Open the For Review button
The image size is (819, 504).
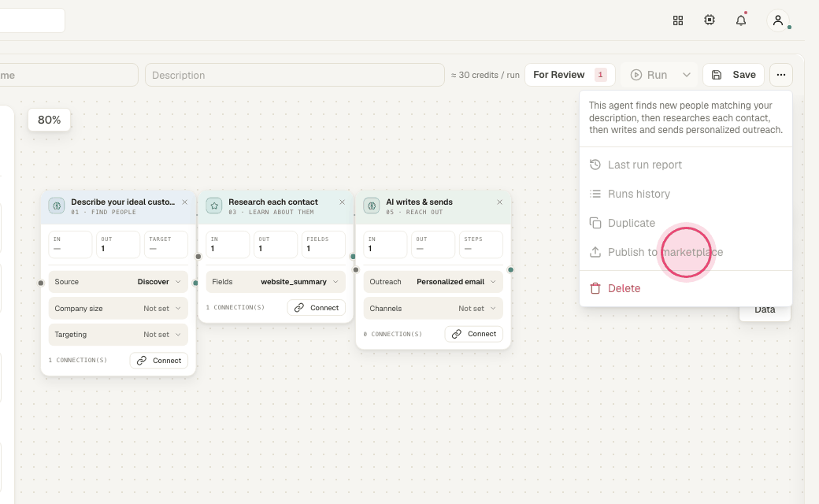(570, 75)
